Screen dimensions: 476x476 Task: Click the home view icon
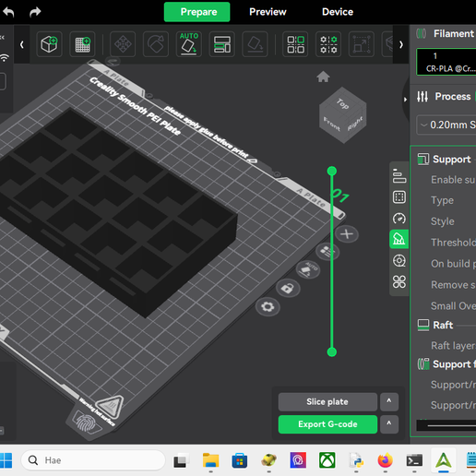[323, 77]
